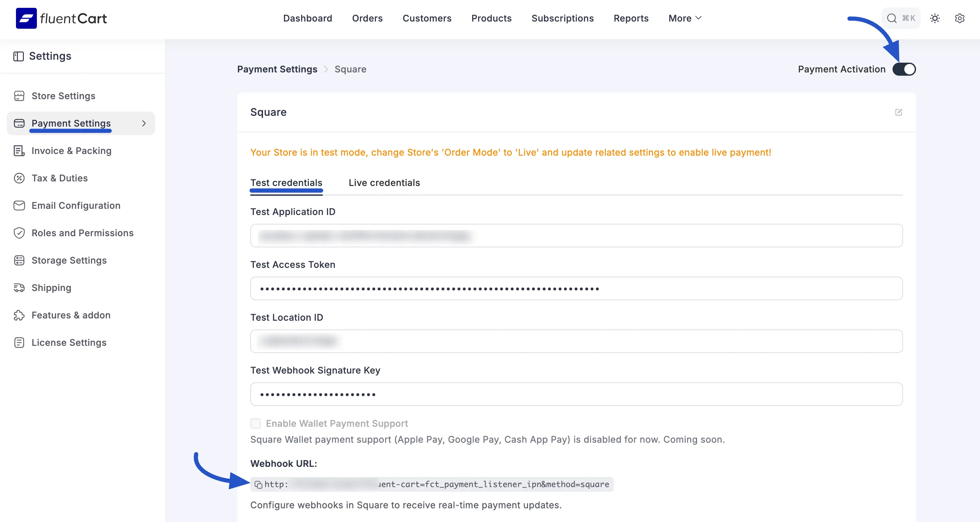Check Enable Wallet Payment Support checkbox
Viewport: 980px width, 522px height.
(x=256, y=423)
